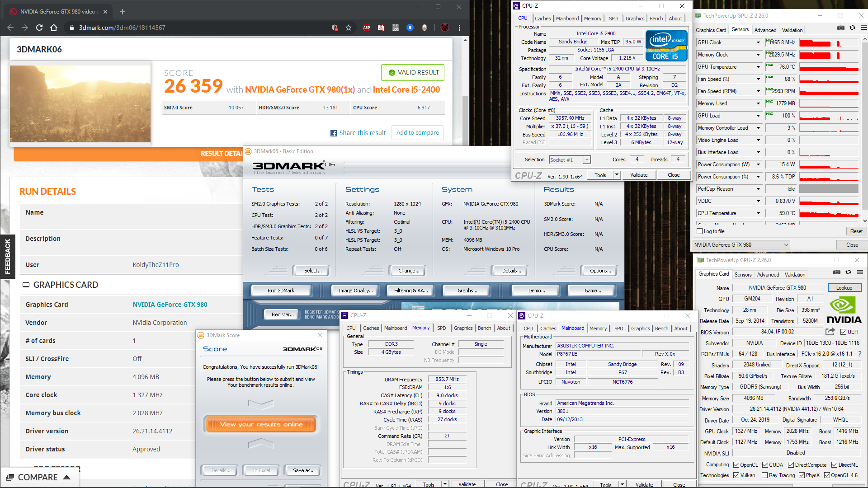Toggle the Log to file checkbox
Image resolution: width=868 pixels, height=488 pixels.
click(700, 231)
